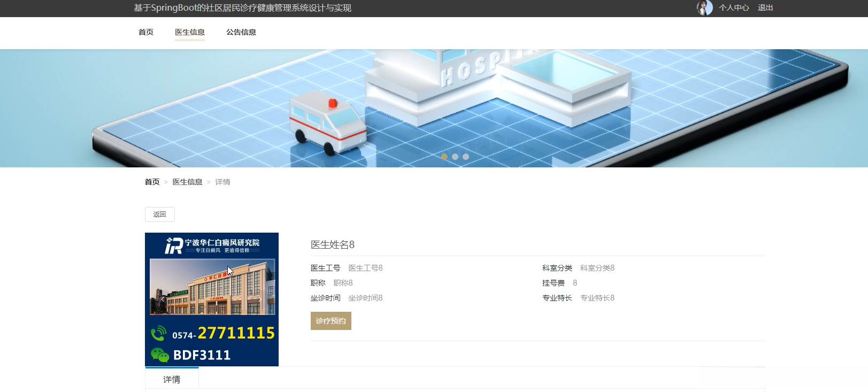The image size is (868, 392).
Task: Click the 医生工号8 value
Action: click(x=366, y=268)
